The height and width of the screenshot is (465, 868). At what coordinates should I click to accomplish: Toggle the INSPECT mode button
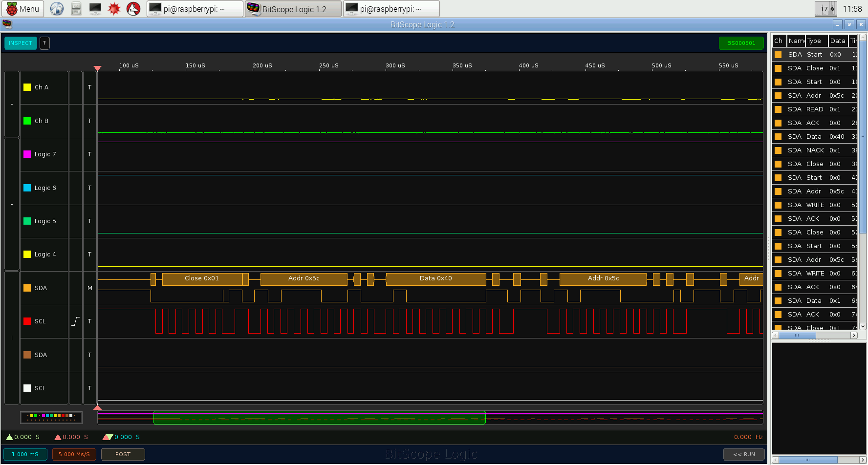pyautogui.click(x=20, y=43)
